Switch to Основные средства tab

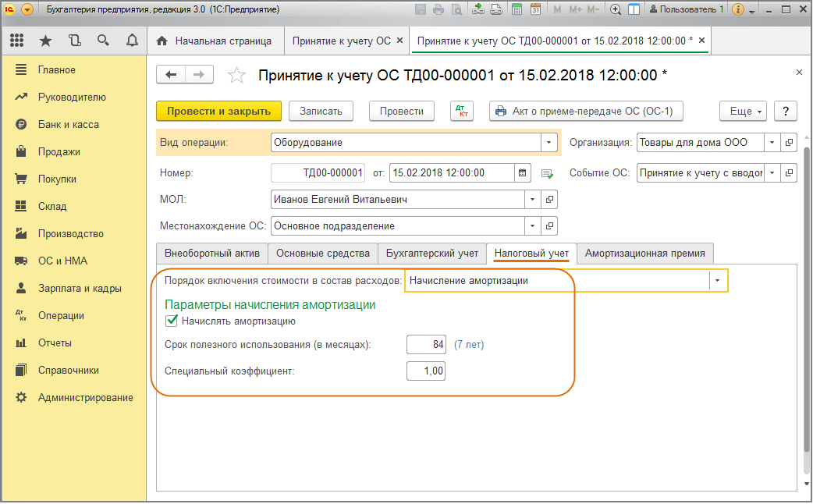coord(322,253)
